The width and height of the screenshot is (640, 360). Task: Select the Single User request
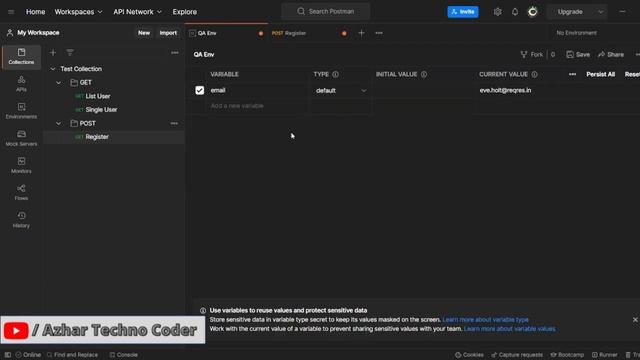pos(101,110)
